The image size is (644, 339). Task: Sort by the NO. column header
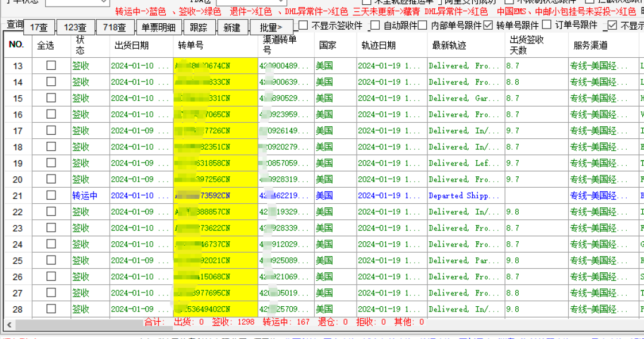click(x=18, y=45)
